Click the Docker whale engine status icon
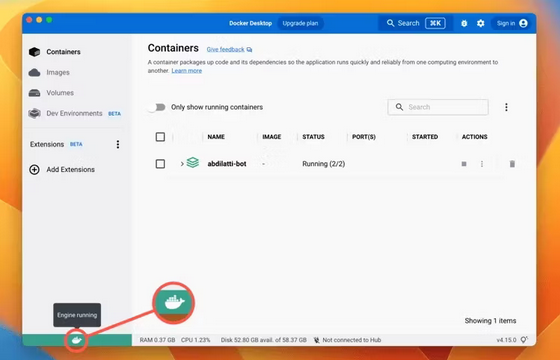 tap(77, 340)
